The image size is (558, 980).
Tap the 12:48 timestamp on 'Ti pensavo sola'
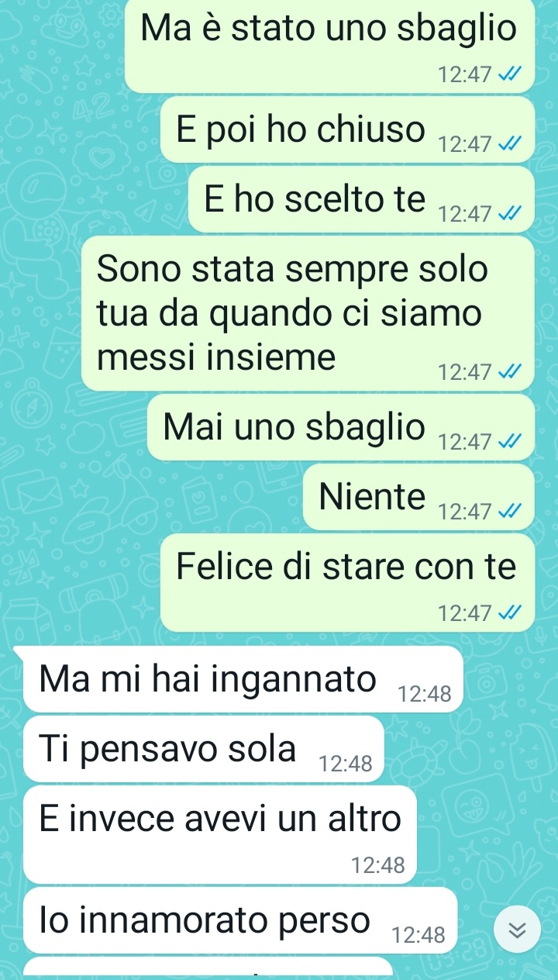click(346, 764)
